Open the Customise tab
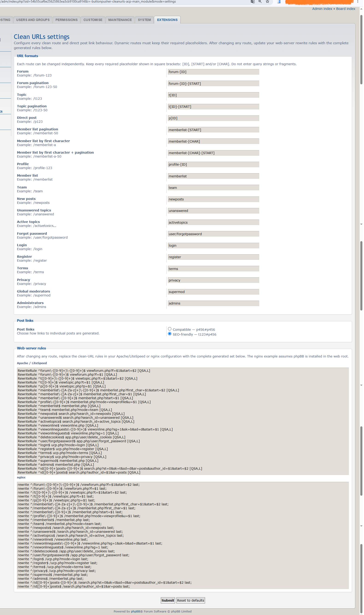The width and height of the screenshot is (364, 615). (x=93, y=20)
